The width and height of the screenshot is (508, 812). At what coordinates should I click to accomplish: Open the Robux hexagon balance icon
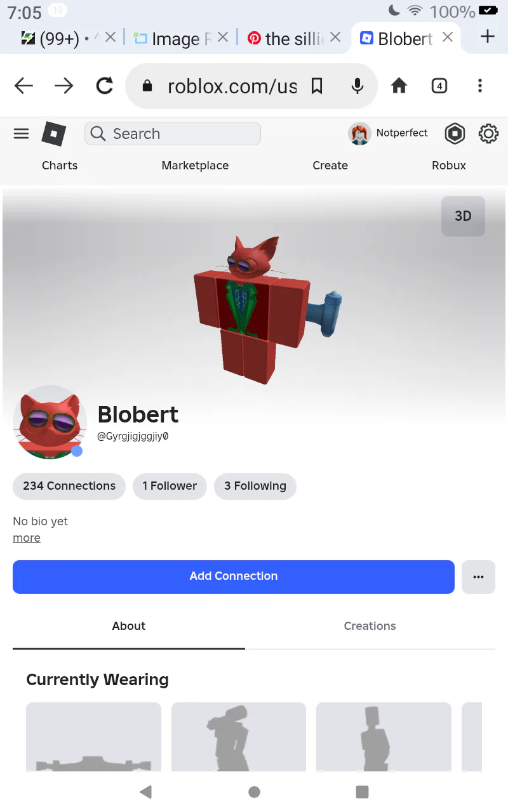[455, 133]
